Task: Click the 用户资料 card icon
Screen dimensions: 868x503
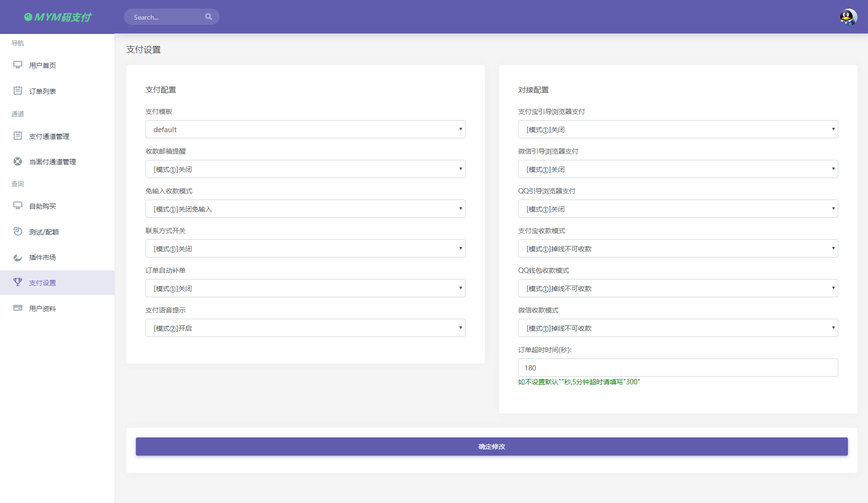Action: (x=18, y=308)
